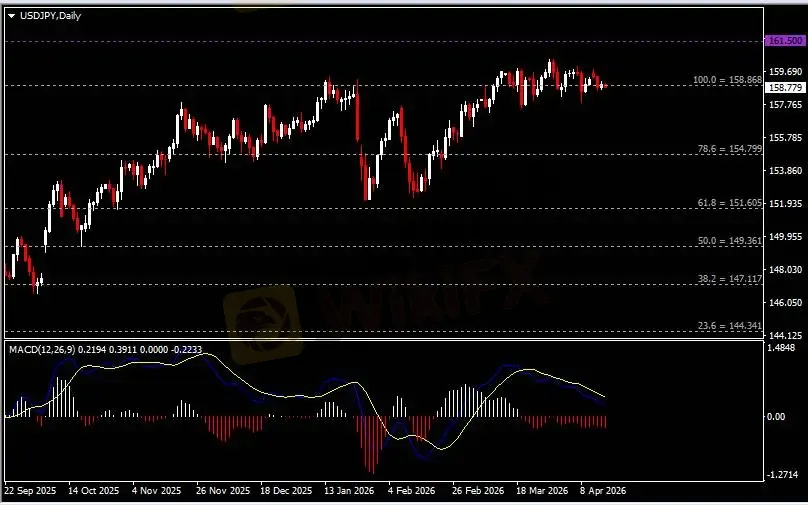This screenshot has width=808, height=505.
Task: Select the 38.2 = 147.117 retracement label
Action: pos(730,279)
